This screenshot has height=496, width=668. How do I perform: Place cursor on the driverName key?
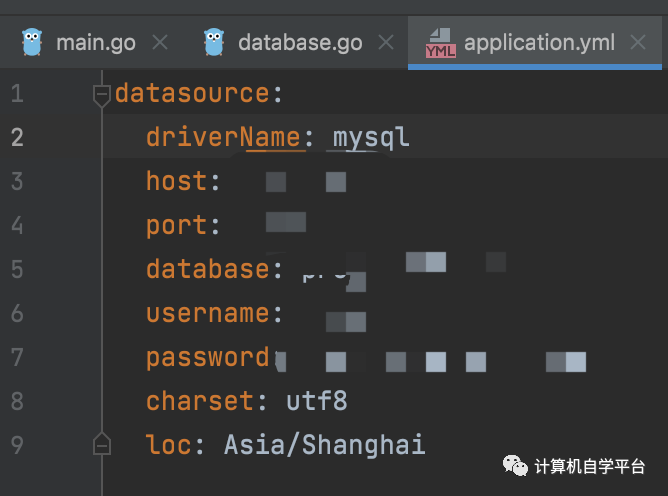[x=223, y=137]
